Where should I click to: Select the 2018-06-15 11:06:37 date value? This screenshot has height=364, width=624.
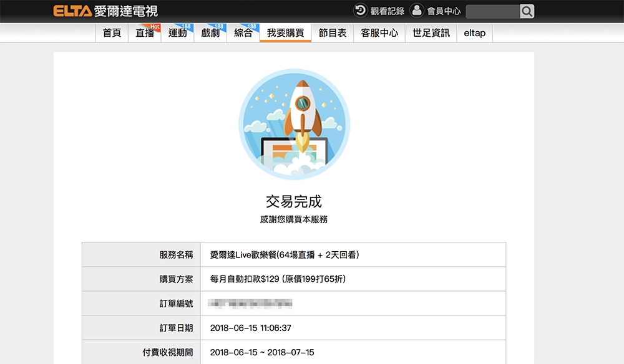click(251, 328)
